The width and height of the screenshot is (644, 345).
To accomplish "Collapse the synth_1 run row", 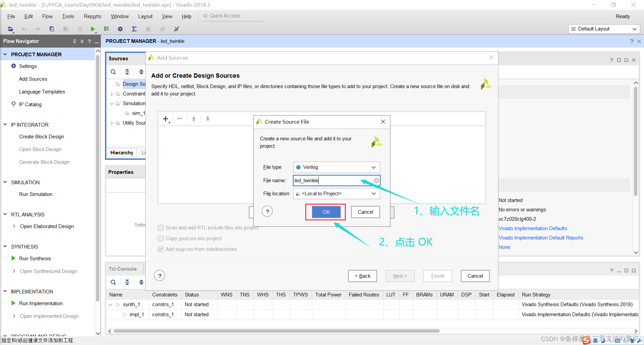I will 110,304.
